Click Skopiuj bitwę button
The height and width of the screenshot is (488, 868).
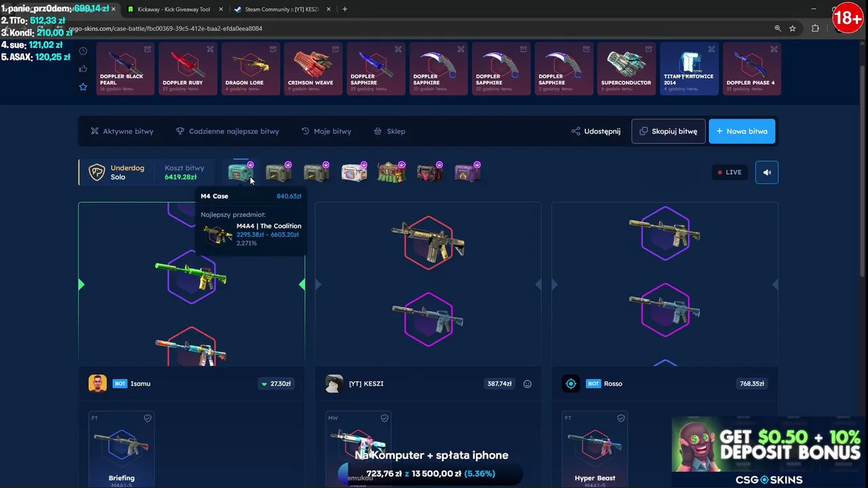pos(668,131)
